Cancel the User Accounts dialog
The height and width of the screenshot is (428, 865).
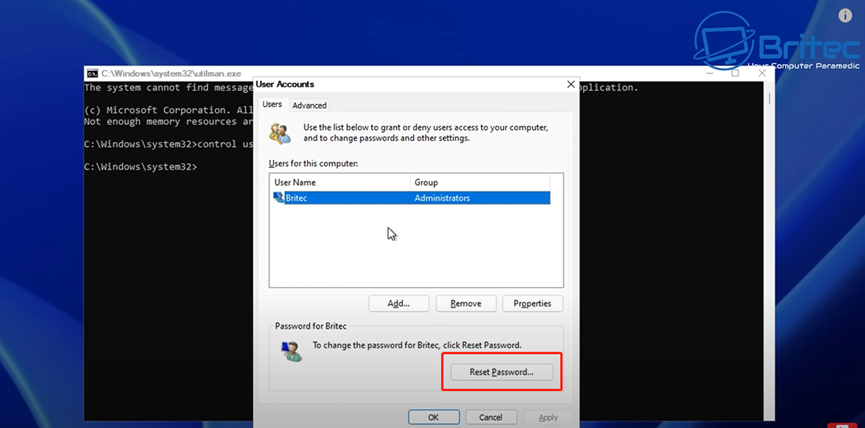tap(490, 417)
